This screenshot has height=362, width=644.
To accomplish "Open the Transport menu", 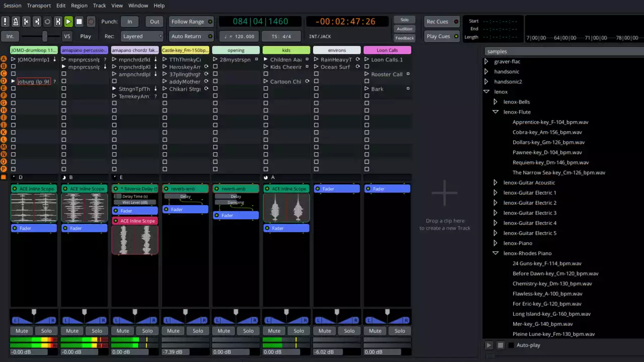I will 39,6.
